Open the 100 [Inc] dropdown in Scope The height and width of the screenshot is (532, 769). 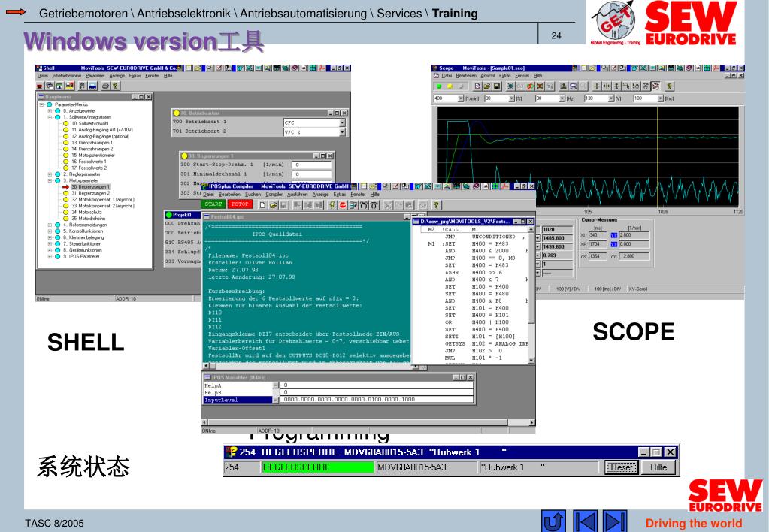[x=660, y=98]
